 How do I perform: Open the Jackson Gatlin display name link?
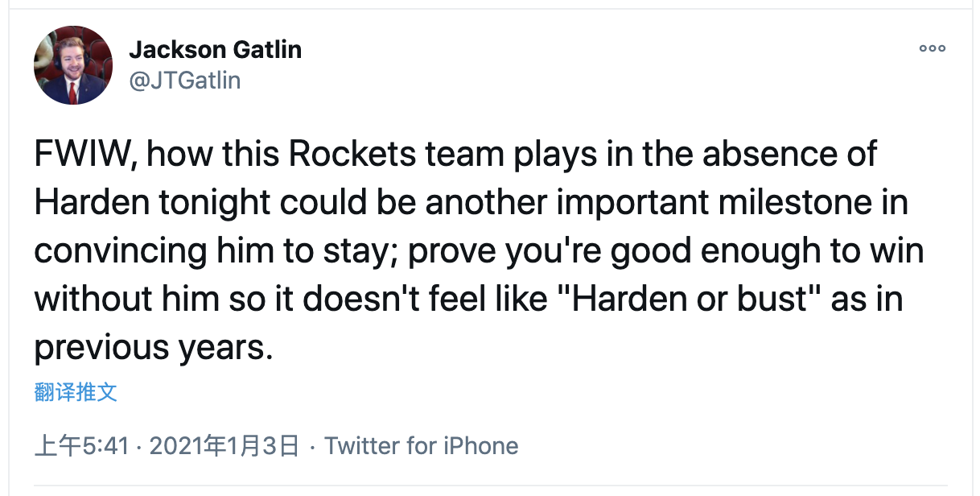click(x=215, y=50)
